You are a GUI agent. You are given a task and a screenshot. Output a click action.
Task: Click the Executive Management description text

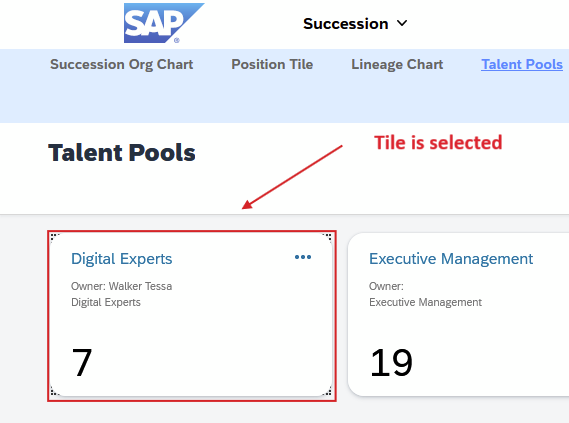click(425, 302)
